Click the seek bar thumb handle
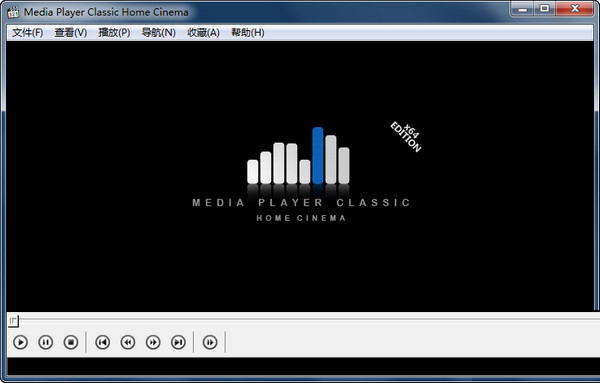 click(x=13, y=321)
